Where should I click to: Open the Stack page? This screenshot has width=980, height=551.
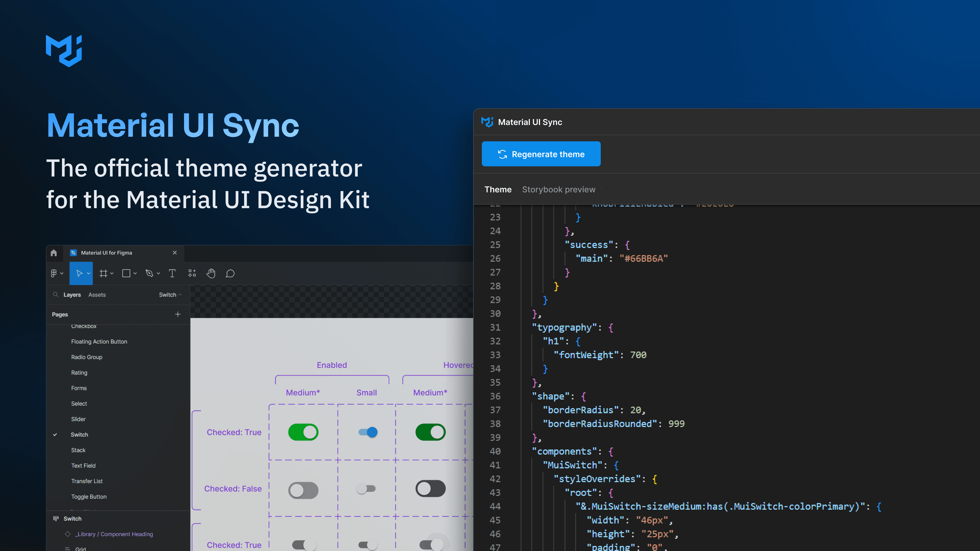[78, 450]
